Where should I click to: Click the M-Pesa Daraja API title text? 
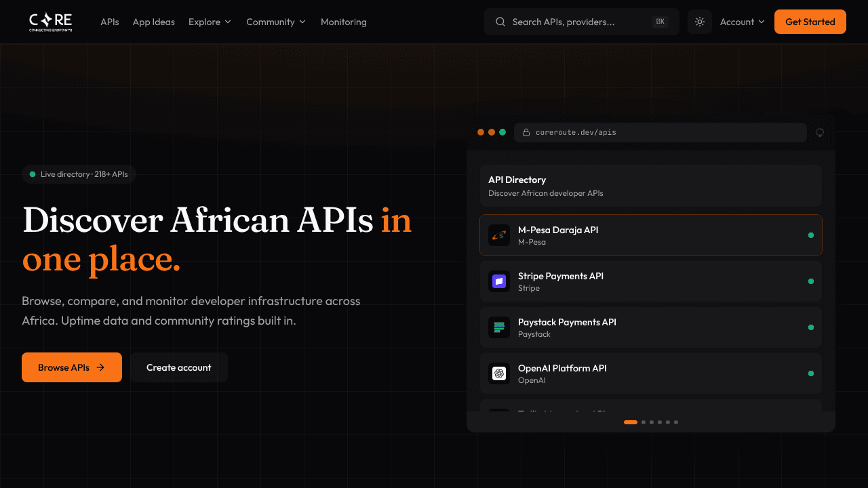pos(558,230)
